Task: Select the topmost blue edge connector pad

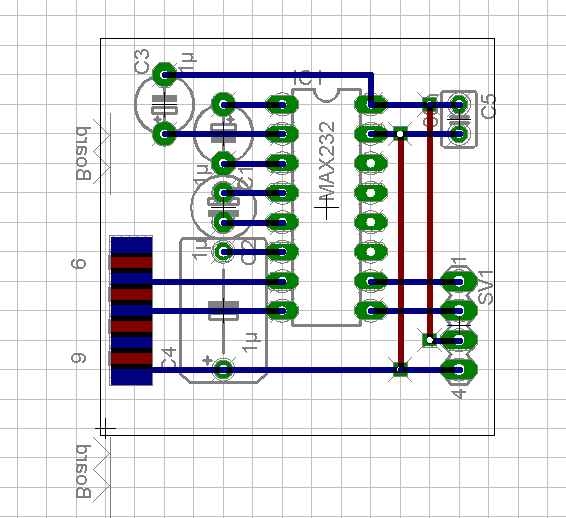Action: (131, 245)
